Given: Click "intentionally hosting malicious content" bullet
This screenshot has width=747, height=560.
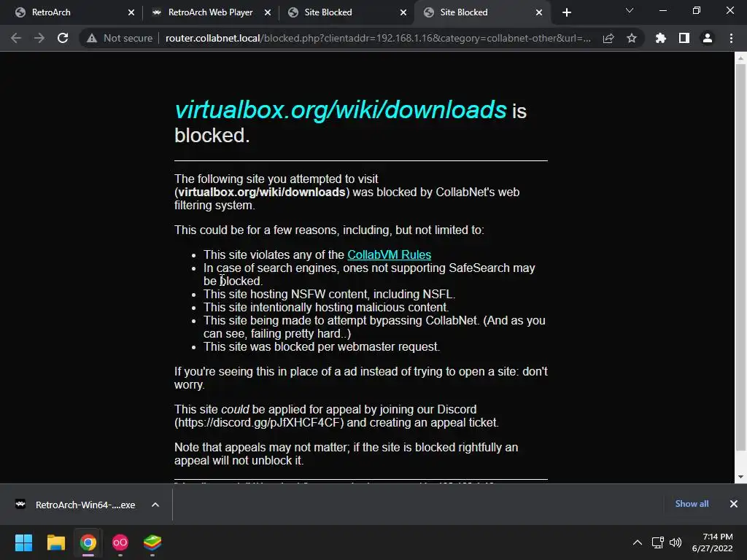Looking at the screenshot, I should click(326, 307).
